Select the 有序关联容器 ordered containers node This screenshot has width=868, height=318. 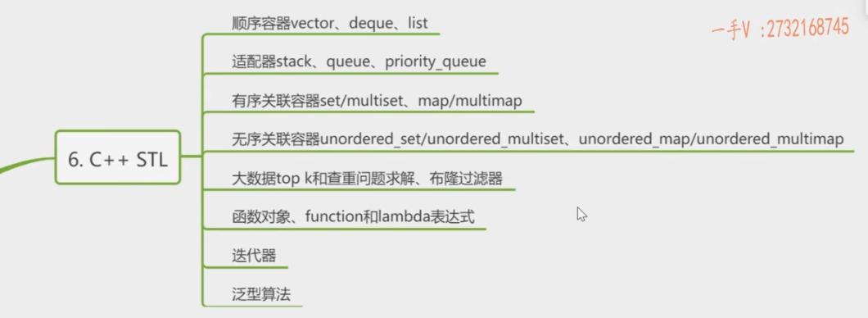pos(377,101)
